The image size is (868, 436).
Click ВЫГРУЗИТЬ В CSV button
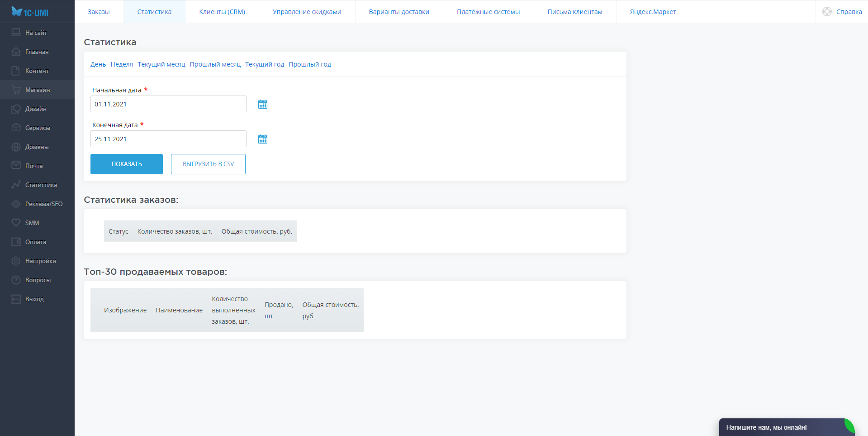point(208,164)
